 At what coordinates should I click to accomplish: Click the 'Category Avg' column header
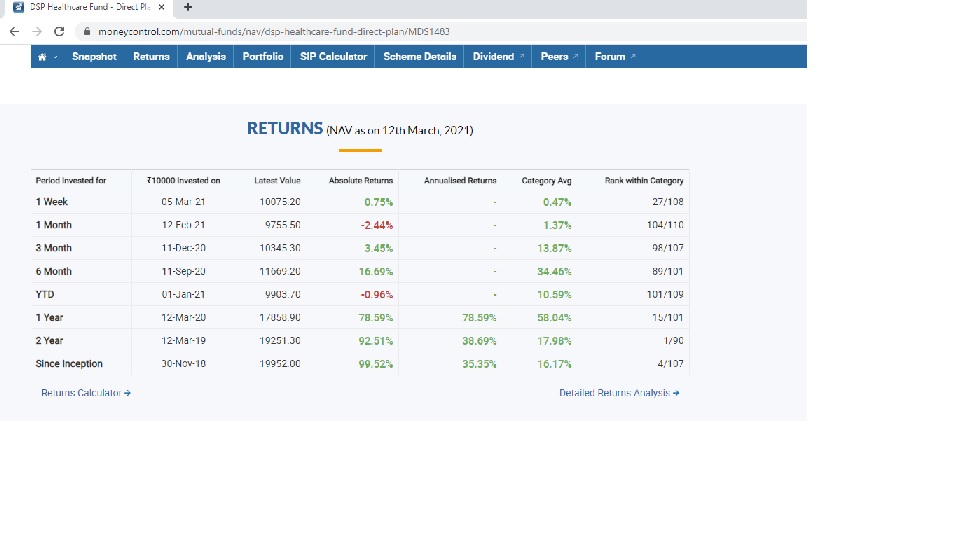point(546,181)
